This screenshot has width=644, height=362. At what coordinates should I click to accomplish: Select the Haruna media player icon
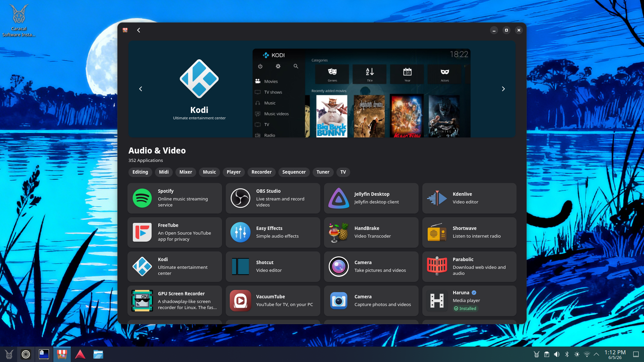click(437, 301)
